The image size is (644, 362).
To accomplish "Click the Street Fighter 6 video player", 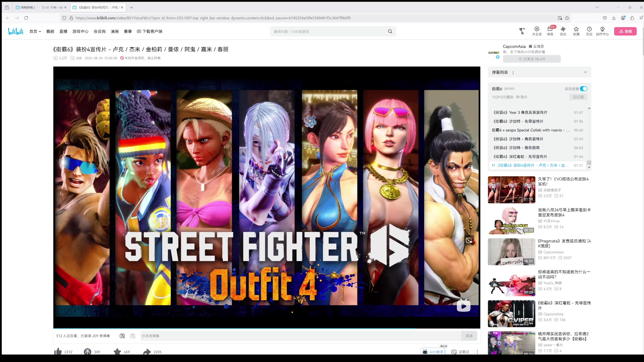I will click(x=267, y=197).
